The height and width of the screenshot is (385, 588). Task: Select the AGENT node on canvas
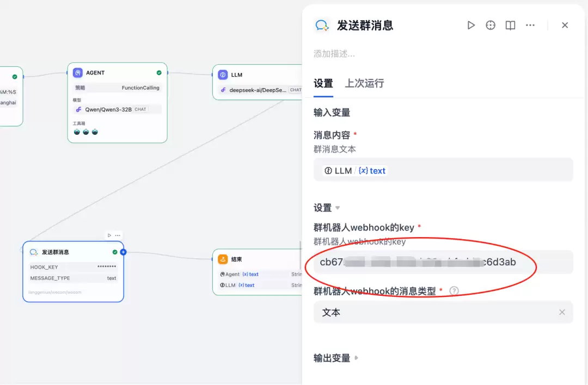(x=118, y=103)
